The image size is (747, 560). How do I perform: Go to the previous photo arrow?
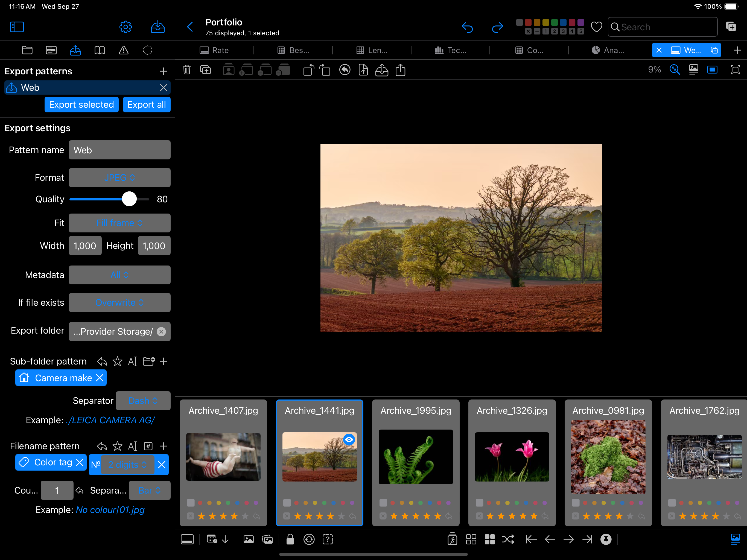coord(550,539)
